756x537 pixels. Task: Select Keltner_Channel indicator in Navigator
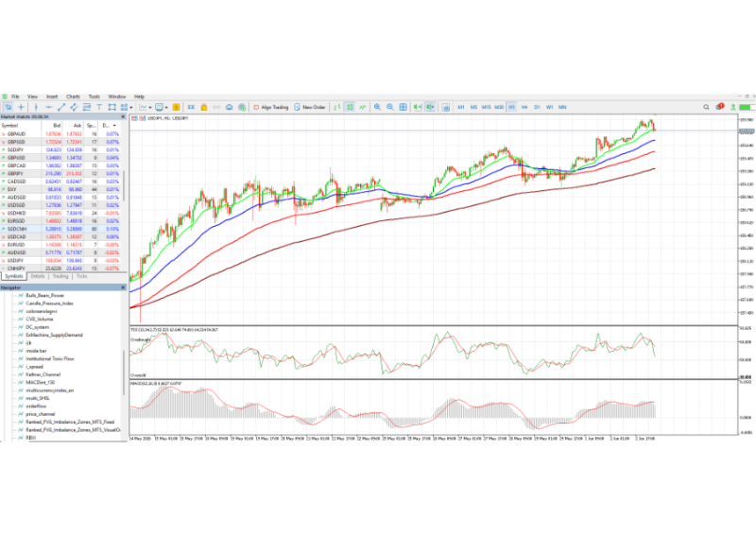pos(43,374)
